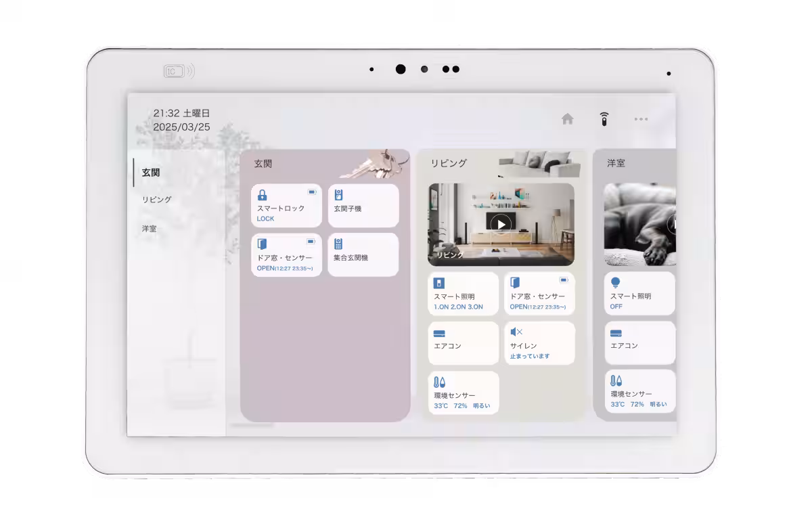Open リビング ドア窓・センサー tile
The height and width of the screenshot is (513, 812).
pyautogui.click(x=539, y=294)
